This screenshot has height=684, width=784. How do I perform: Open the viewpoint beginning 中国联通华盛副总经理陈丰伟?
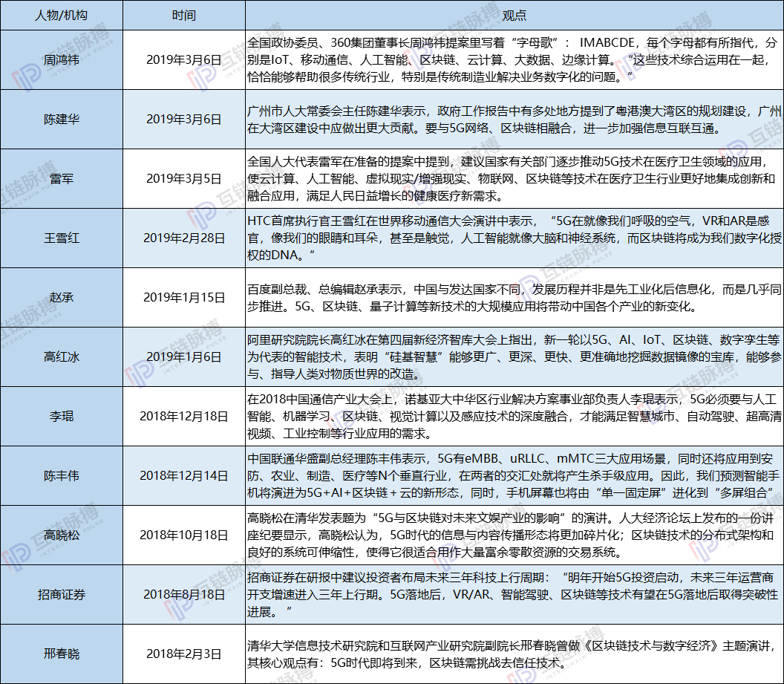[x=514, y=475]
